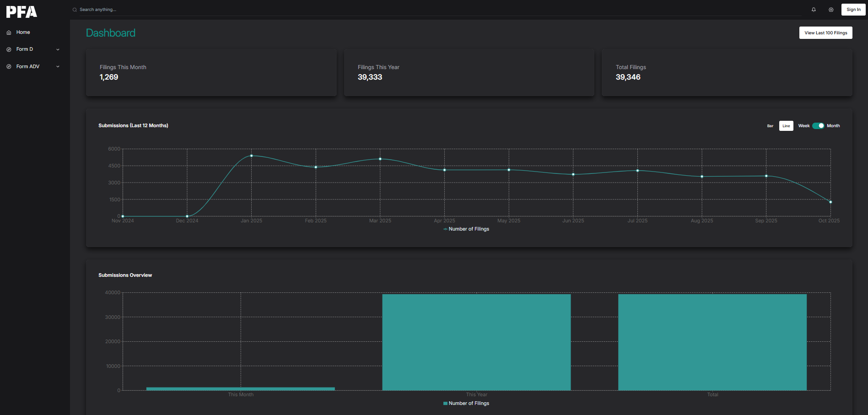This screenshot has width=868, height=415.
Task: Open the Home menu item
Action: (23, 32)
